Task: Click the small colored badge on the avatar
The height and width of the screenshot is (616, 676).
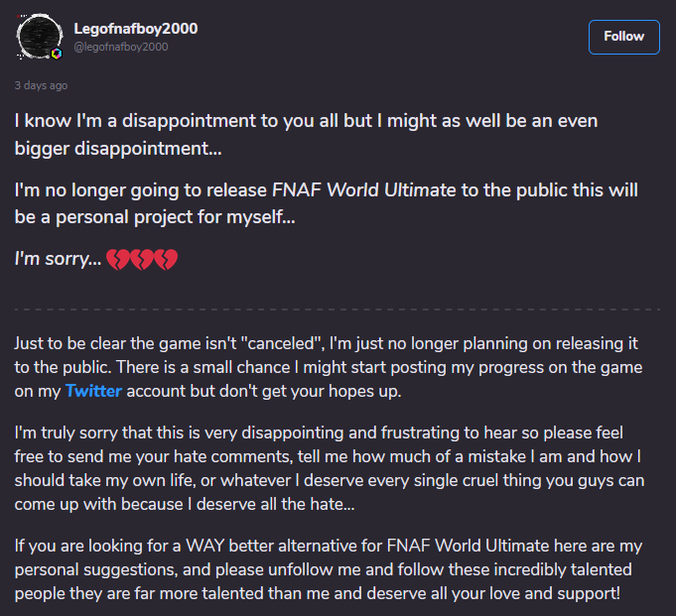Action: [x=56, y=54]
